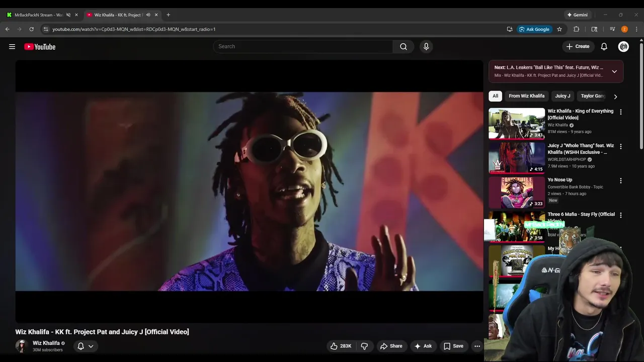Click WORLDSTARHIPHOP channel name
The height and width of the screenshot is (362, 644).
(x=567, y=159)
